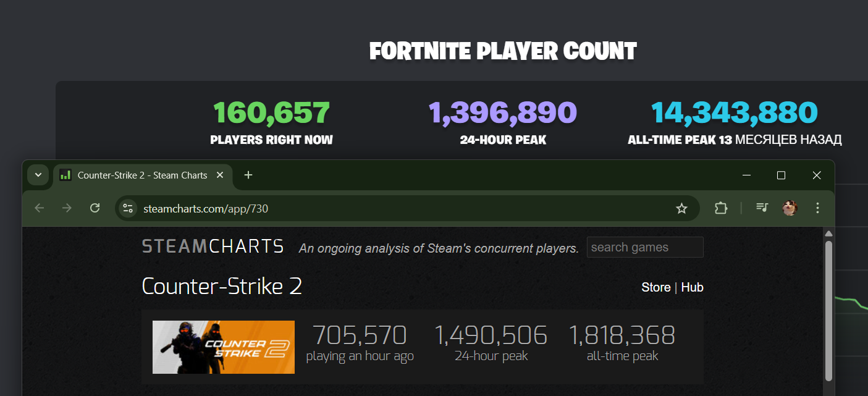Click the vertical scrollbar thumb in Chrome
The width and height of the screenshot is (868, 396).
(829, 310)
